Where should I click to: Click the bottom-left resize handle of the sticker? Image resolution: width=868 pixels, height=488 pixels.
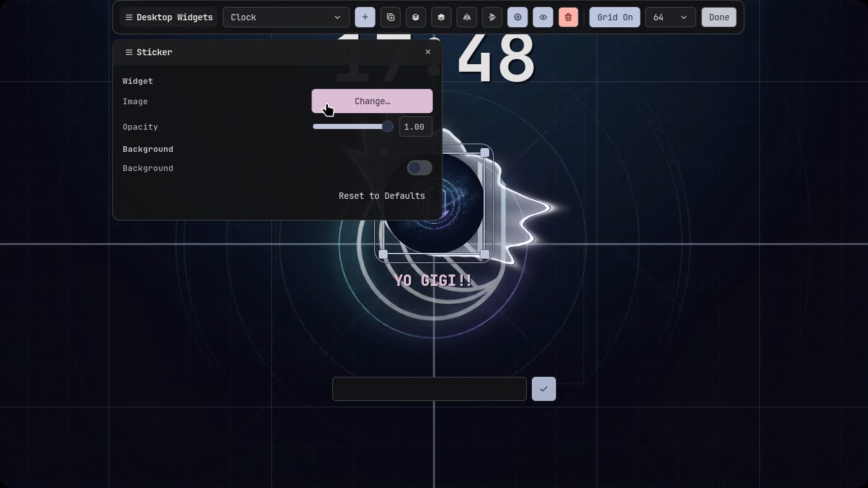pyautogui.click(x=383, y=254)
